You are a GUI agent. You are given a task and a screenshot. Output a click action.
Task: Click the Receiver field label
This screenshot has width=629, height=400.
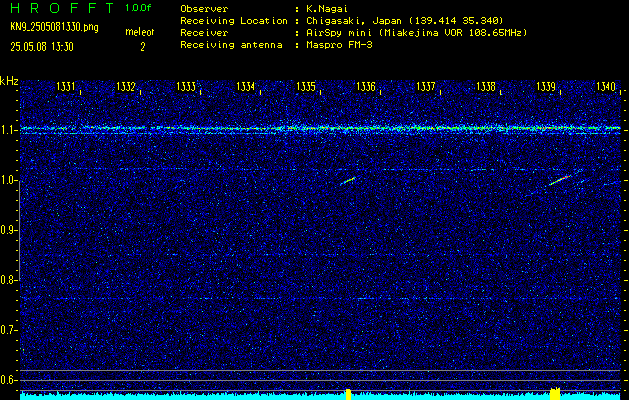pos(204,33)
